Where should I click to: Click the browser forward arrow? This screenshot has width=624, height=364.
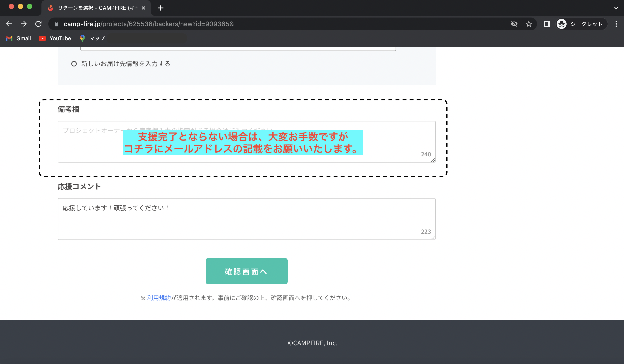point(24,24)
